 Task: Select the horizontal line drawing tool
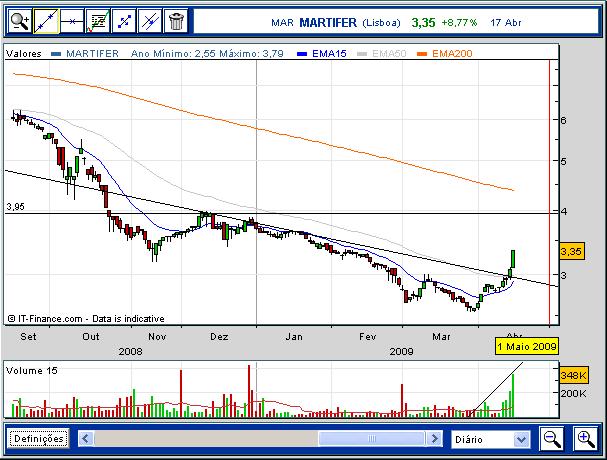[x=72, y=21]
